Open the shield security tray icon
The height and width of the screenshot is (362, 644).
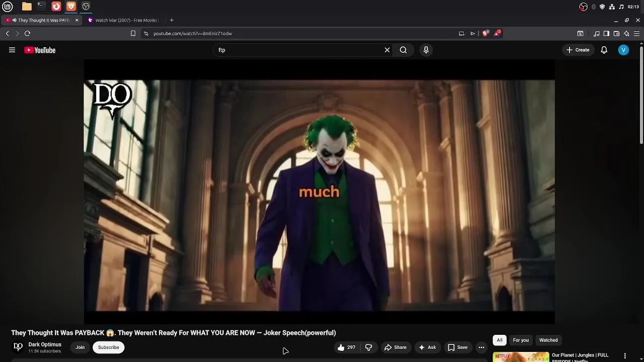602,7
